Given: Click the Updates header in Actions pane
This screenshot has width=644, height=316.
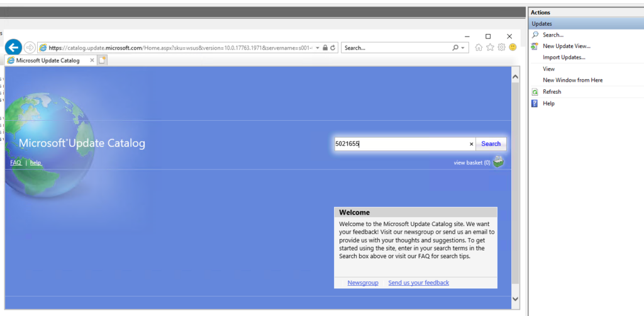Looking at the screenshot, I should (x=587, y=24).
